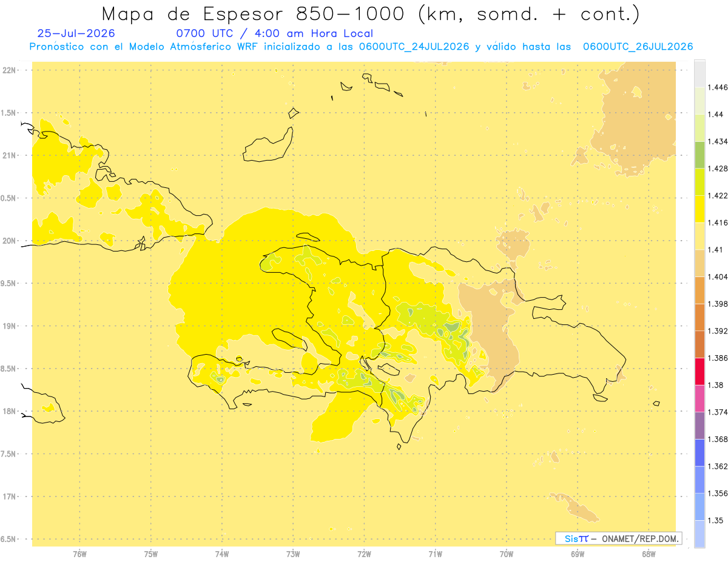Click the '17N' latitude label
This screenshot has width=728, height=562.
8,497
